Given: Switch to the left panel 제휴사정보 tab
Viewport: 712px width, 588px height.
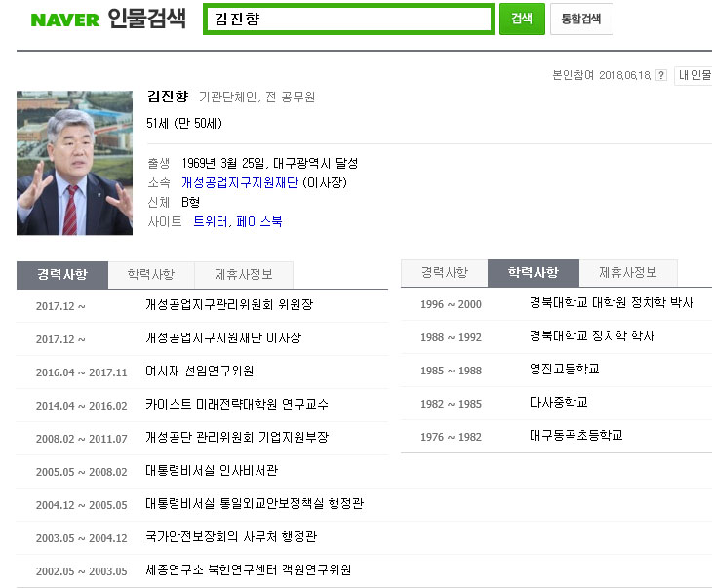Looking at the screenshot, I should click(x=244, y=274).
